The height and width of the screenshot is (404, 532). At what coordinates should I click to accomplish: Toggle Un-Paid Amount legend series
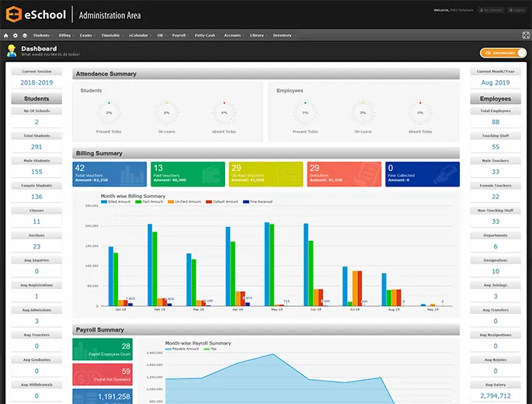tap(184, 202)
